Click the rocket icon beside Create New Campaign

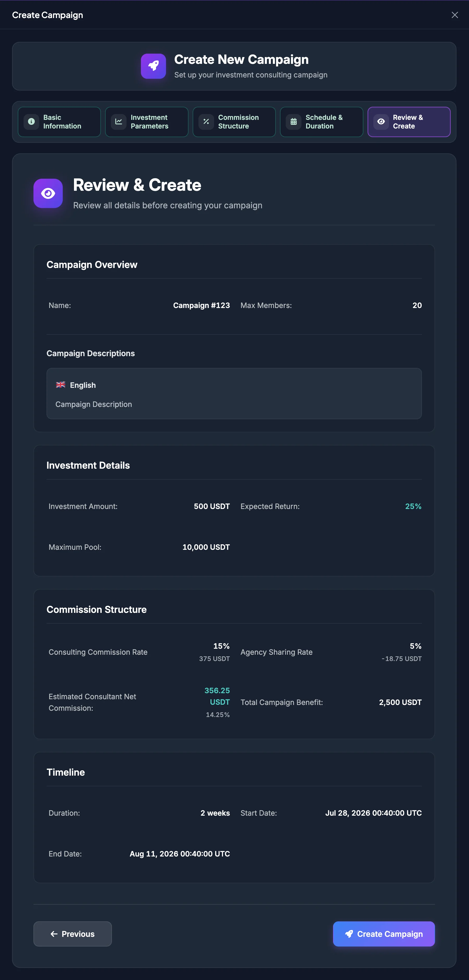153,66
